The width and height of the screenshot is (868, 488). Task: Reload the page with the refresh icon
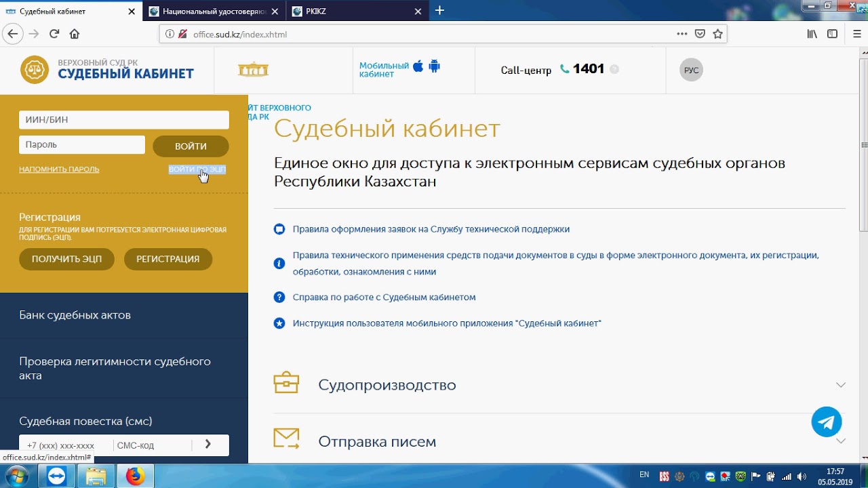pos(54,34)
